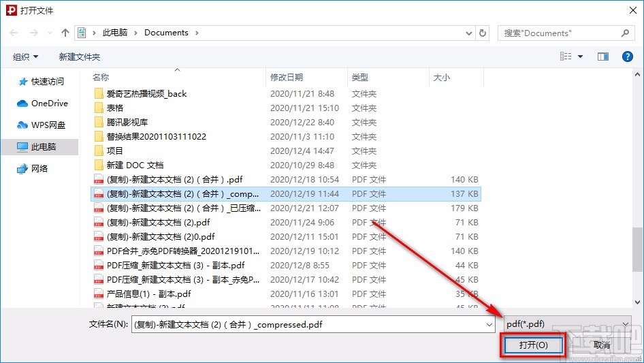Click the Back navigation arrow
644x363 pixels.
click(14, 33)
